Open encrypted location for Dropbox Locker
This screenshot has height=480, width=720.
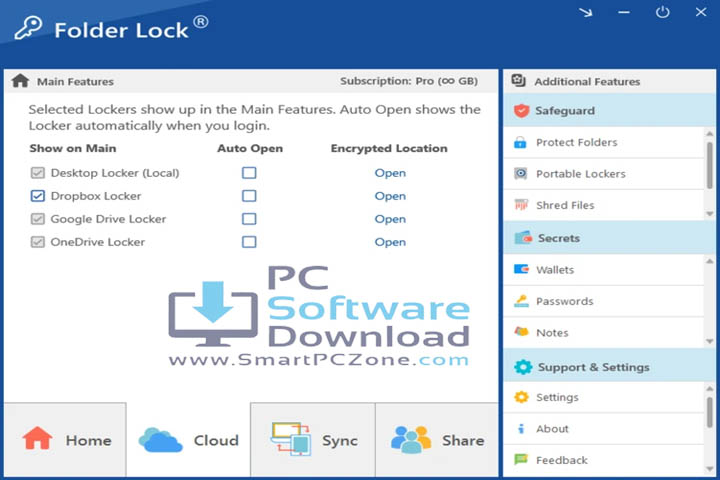(390, 196)
